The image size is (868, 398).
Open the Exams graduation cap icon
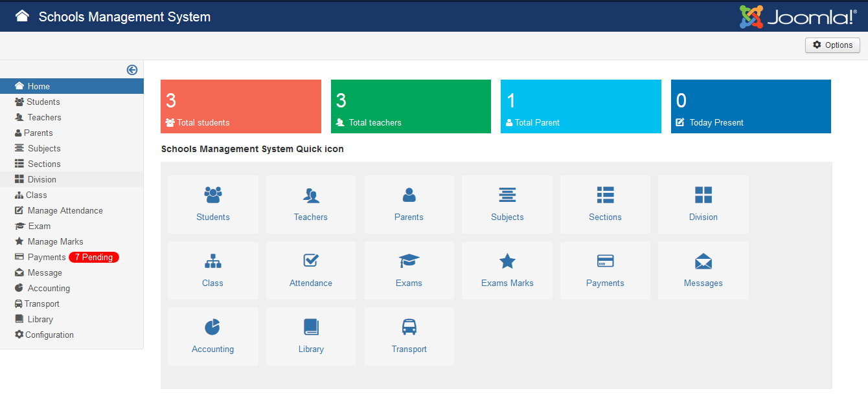409,271
